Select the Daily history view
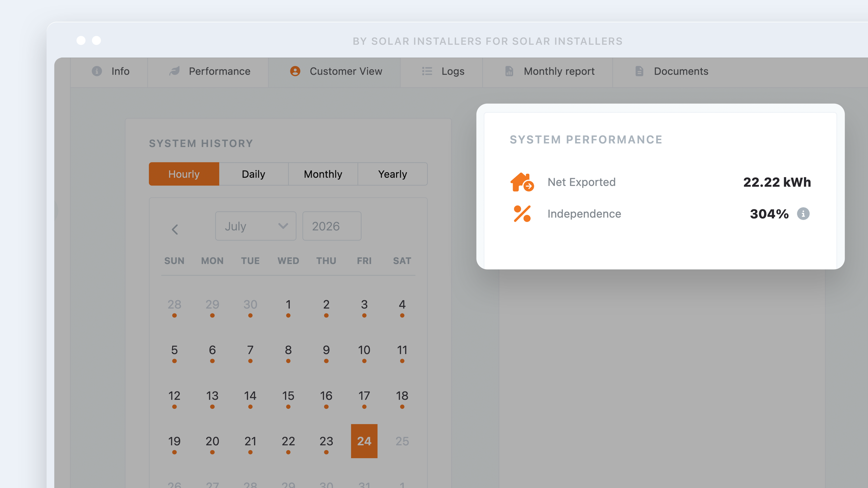 [253, 174]
